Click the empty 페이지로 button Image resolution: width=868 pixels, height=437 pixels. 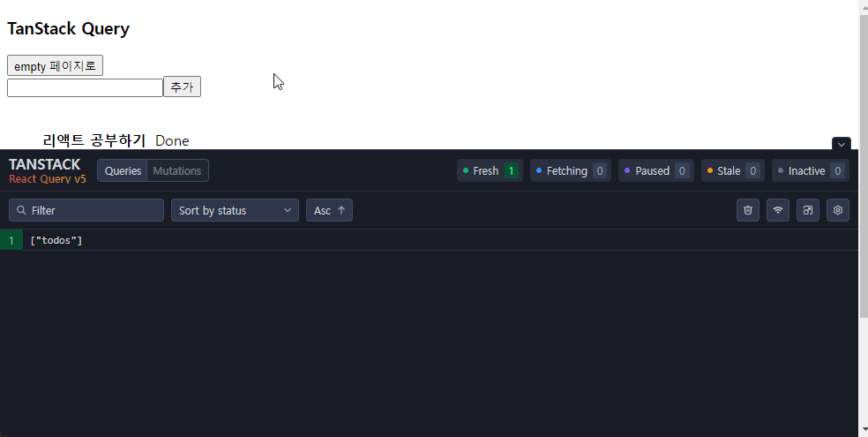[55, 65]
